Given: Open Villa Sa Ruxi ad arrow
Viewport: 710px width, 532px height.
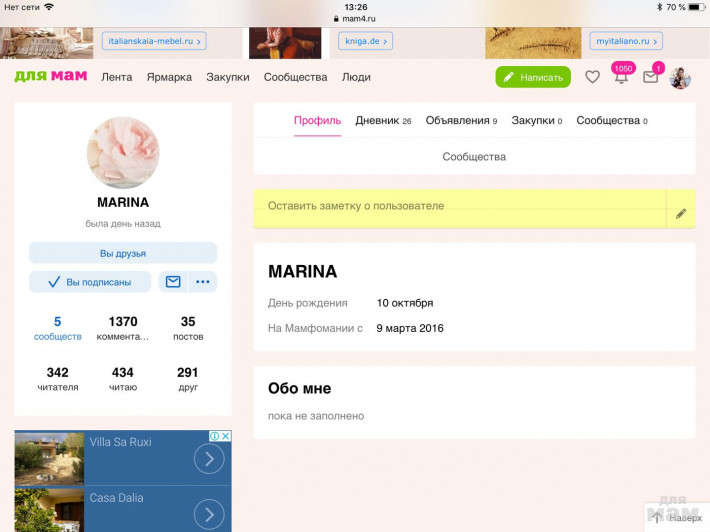Looking at the screenshot, I should (x=208, y=459).
